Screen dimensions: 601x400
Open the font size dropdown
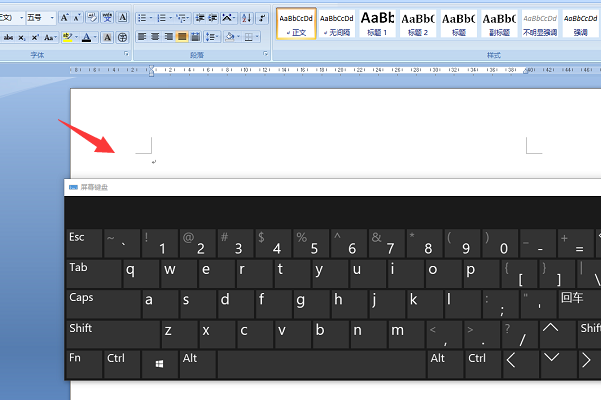[x=50, y=18]
